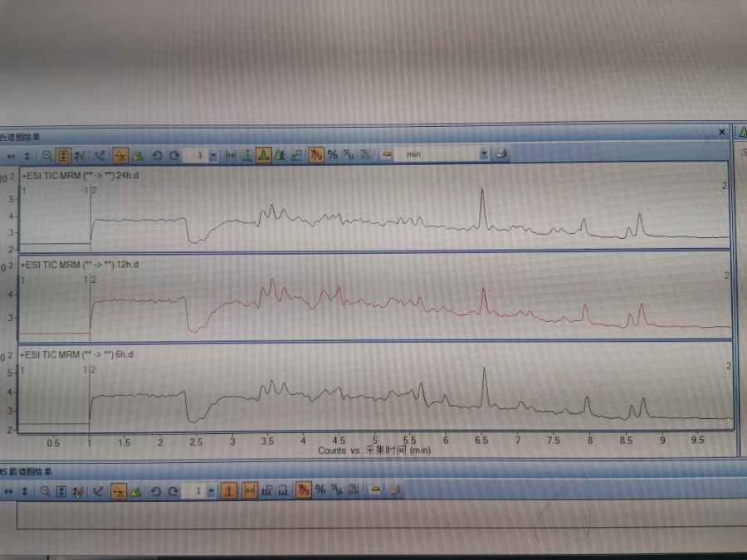747x560 pixels.
Task: Click green peaks icon in spectrum toolbar
Action: click(x=136, y=491)
